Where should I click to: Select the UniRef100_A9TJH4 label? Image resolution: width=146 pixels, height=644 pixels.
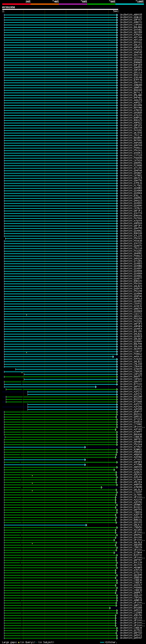coord(131,37)
